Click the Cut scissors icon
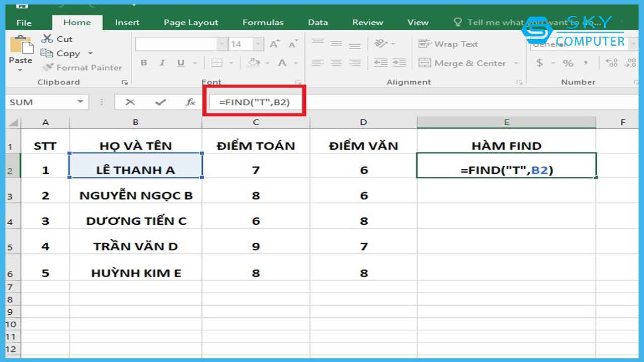Screen dimensions: 644x362 pyautogui.click(x=47, y=39)
